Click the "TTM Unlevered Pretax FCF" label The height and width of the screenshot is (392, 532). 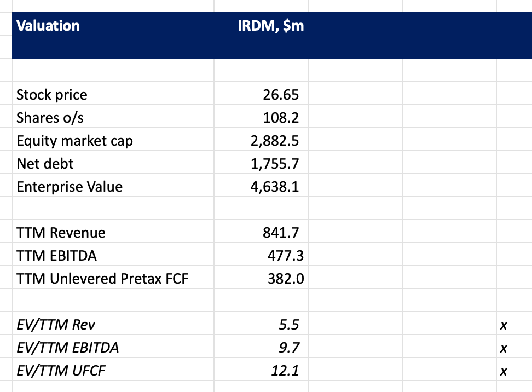[x=102, y=279]
